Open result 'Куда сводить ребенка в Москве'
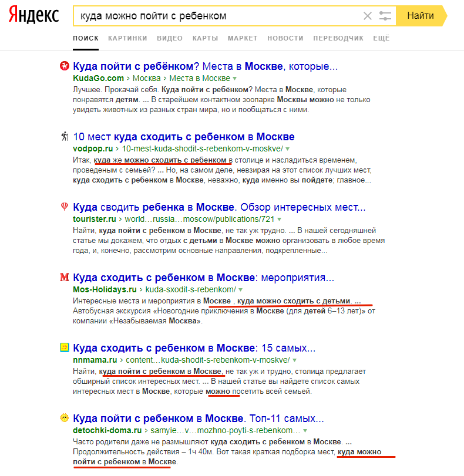 point(219,207)
